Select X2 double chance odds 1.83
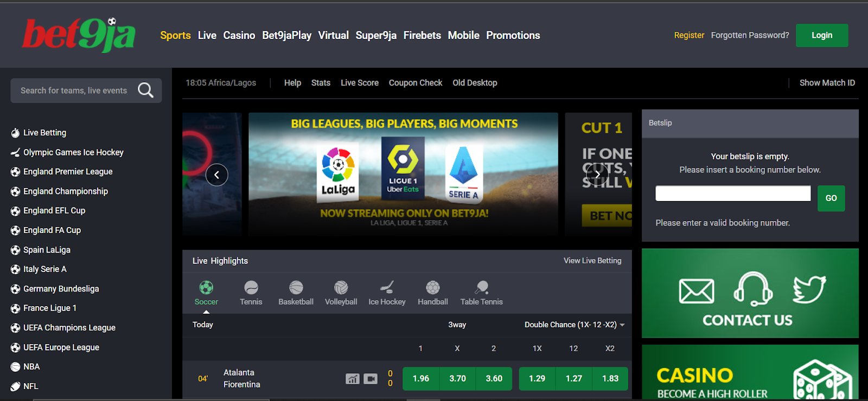This screenshot has width=868, height=401. tap(610, 379)
